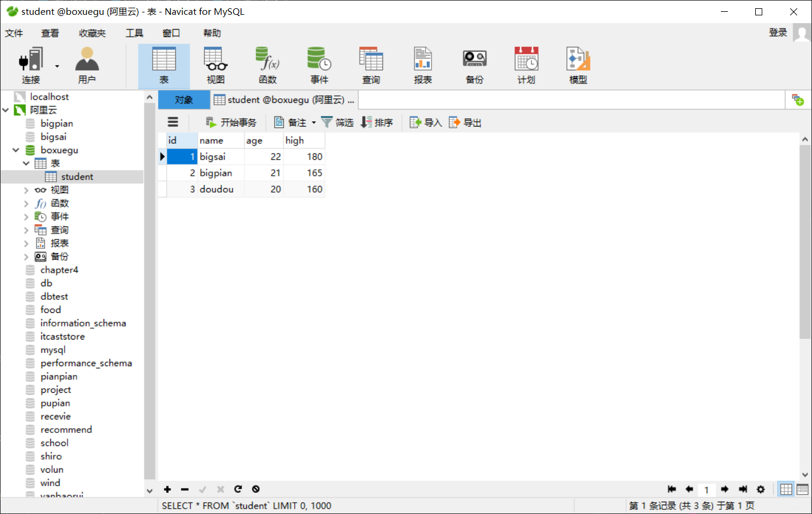Viewport: 812px width, 514px height.
Task: Open the 收藏夹 menu
Action: 92,33
